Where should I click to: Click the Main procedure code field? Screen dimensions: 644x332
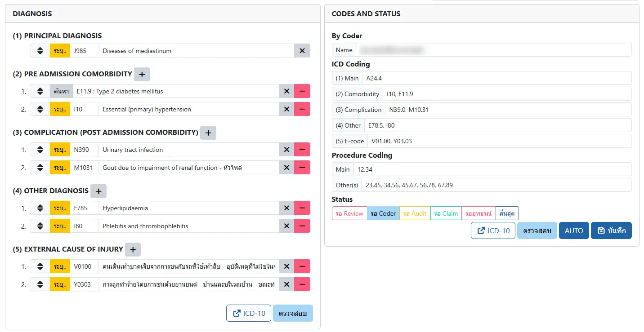492,169
